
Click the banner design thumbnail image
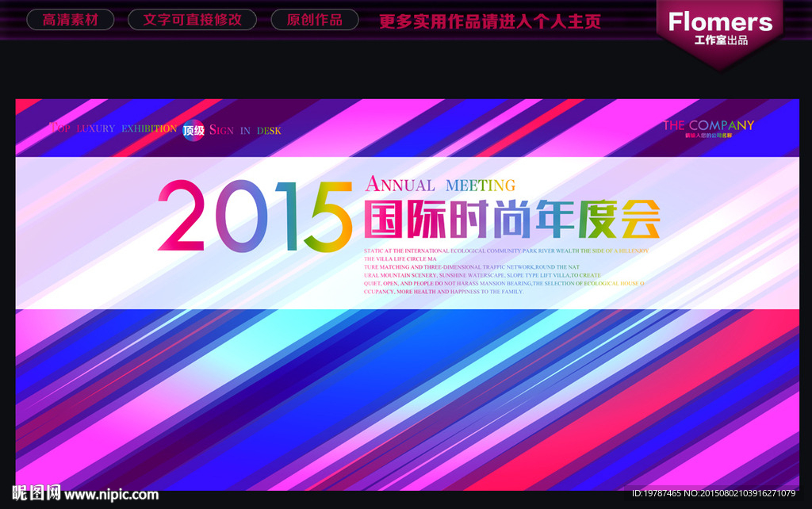pos(407,294)
